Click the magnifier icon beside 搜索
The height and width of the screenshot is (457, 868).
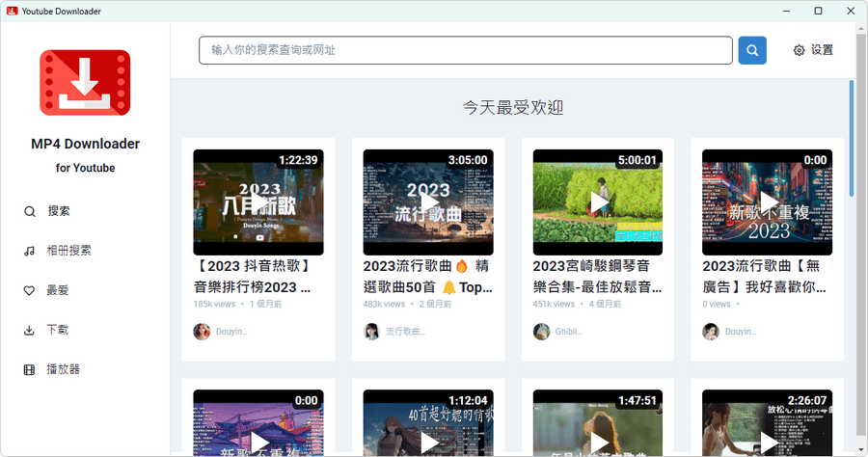(x=30, y=211)
